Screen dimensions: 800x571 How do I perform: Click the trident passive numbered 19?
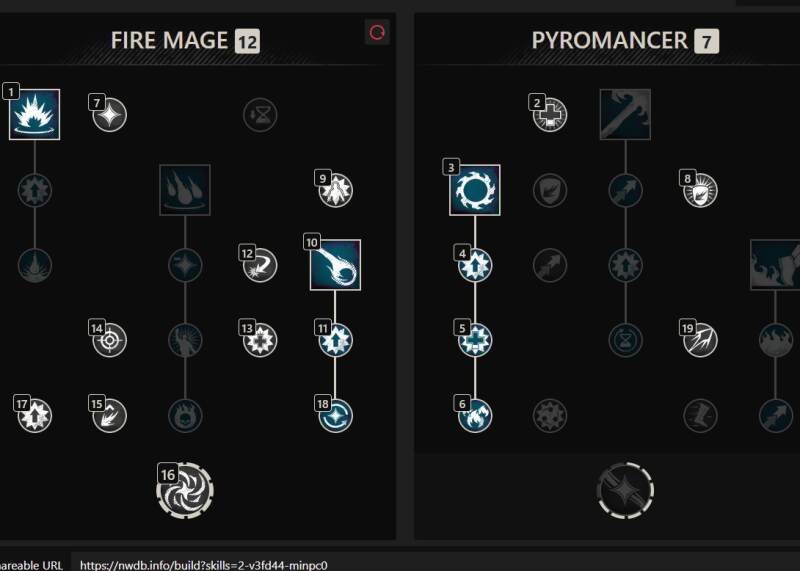click(701, 340)
